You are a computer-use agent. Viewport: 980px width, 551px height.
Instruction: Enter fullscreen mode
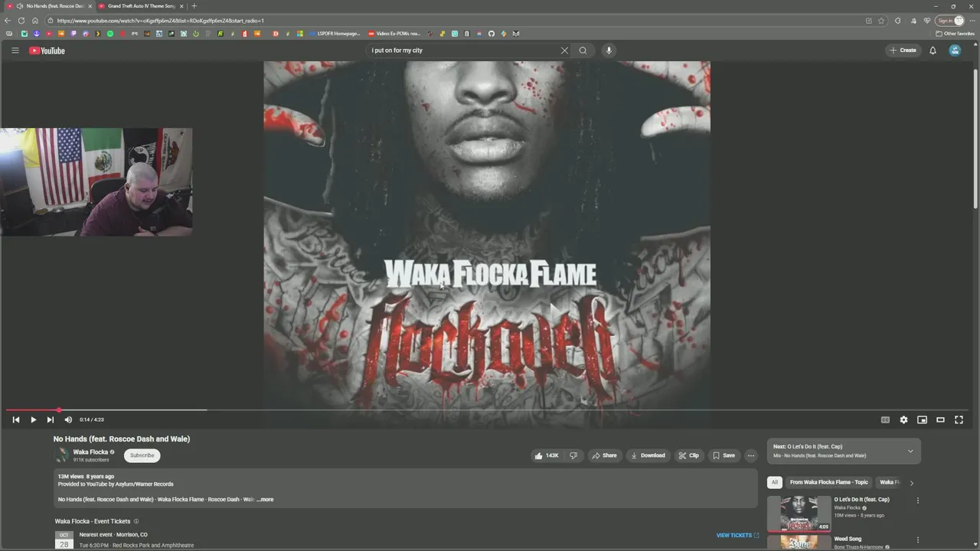click(959, 419)
